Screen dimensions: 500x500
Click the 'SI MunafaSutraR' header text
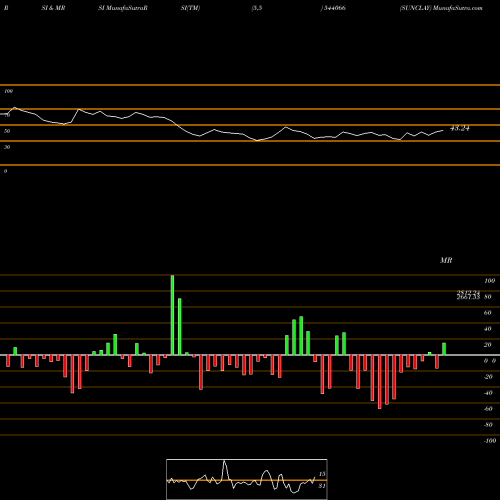point(123,8)
